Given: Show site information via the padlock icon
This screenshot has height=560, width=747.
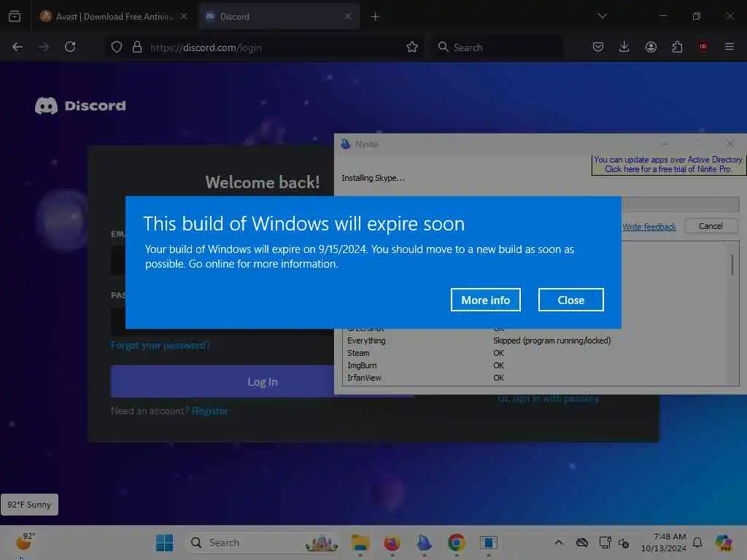Looking at the screenshot, I should point(137,47).
